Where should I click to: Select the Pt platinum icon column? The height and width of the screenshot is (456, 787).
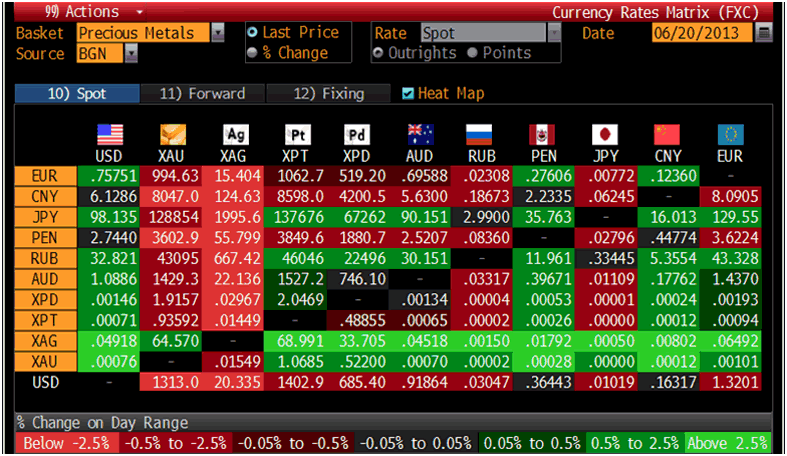[297, 135]
